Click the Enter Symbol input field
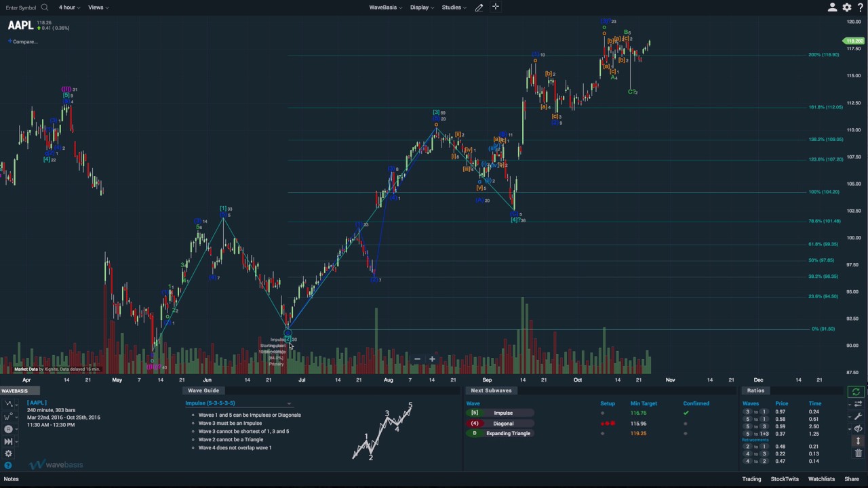Image resolution: width=868 pixels, height=488 pixels. click(20, 7)
